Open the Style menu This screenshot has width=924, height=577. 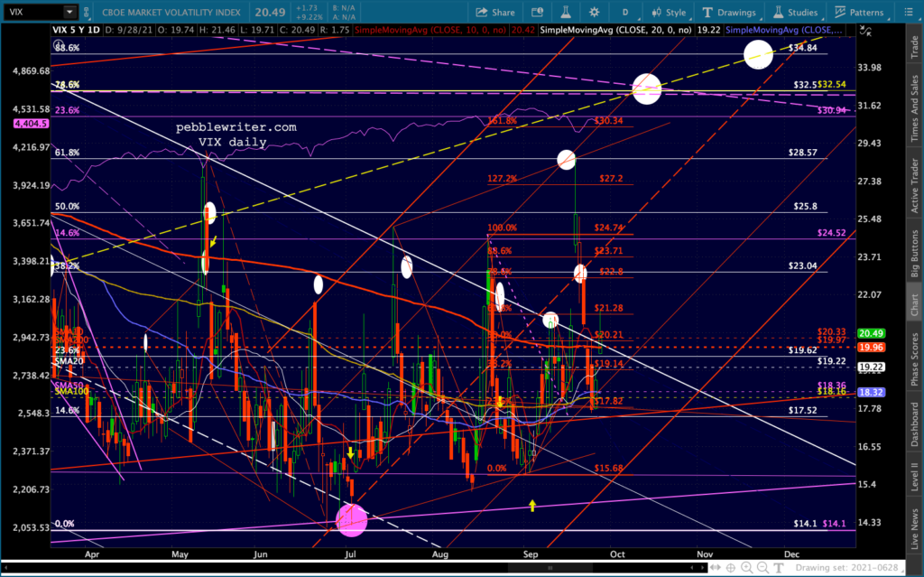pos(669,12)
